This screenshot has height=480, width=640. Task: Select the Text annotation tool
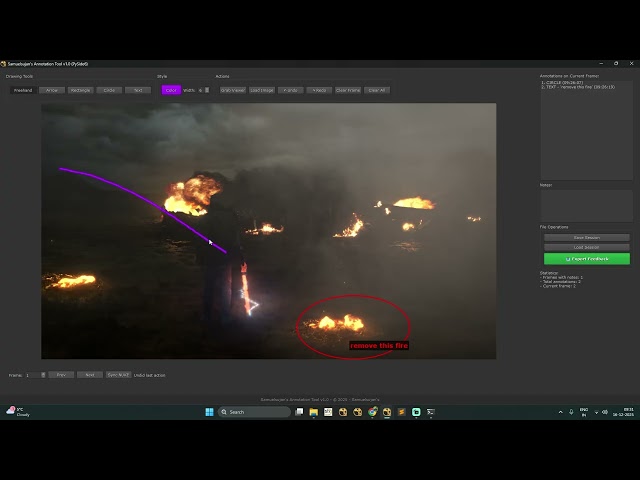[x=138, y=90]
